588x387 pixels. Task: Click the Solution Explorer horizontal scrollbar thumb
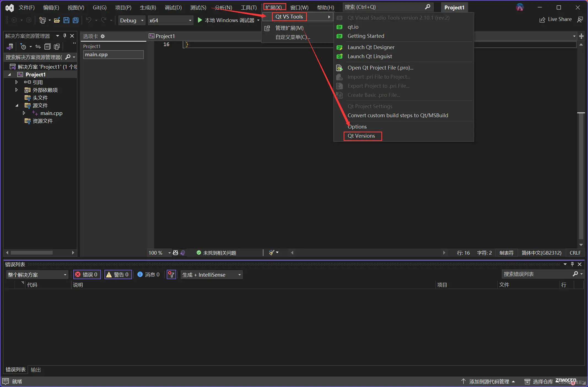point(32,253)
